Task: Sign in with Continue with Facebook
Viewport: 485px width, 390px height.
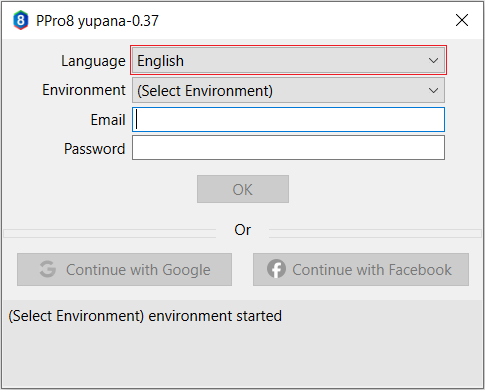Action: [x=361, y=269]
